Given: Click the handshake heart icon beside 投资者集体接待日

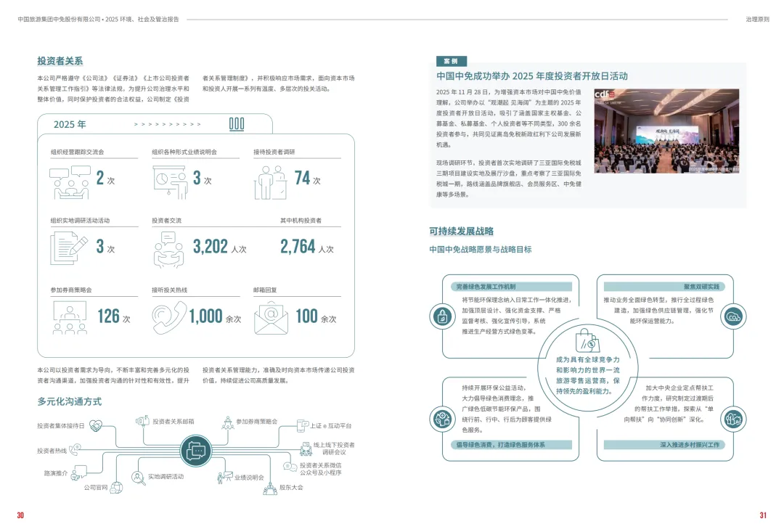Looking at the screenshot, I should tap(96, 425).
